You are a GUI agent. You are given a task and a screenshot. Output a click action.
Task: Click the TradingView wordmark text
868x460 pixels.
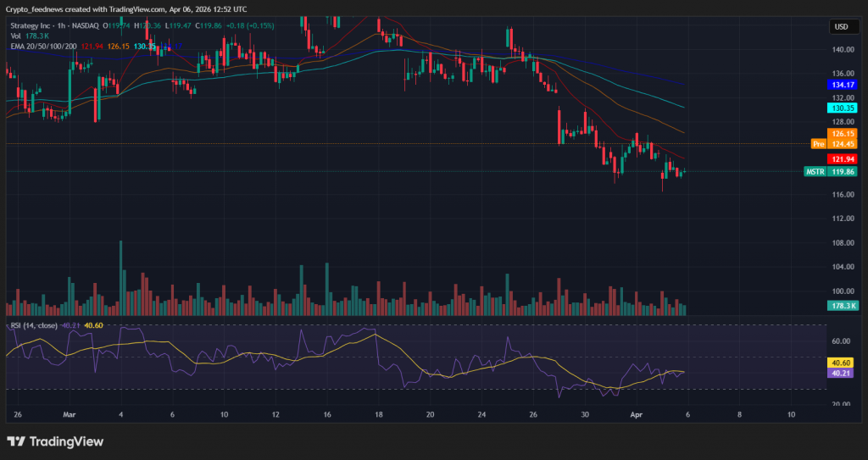65,441
